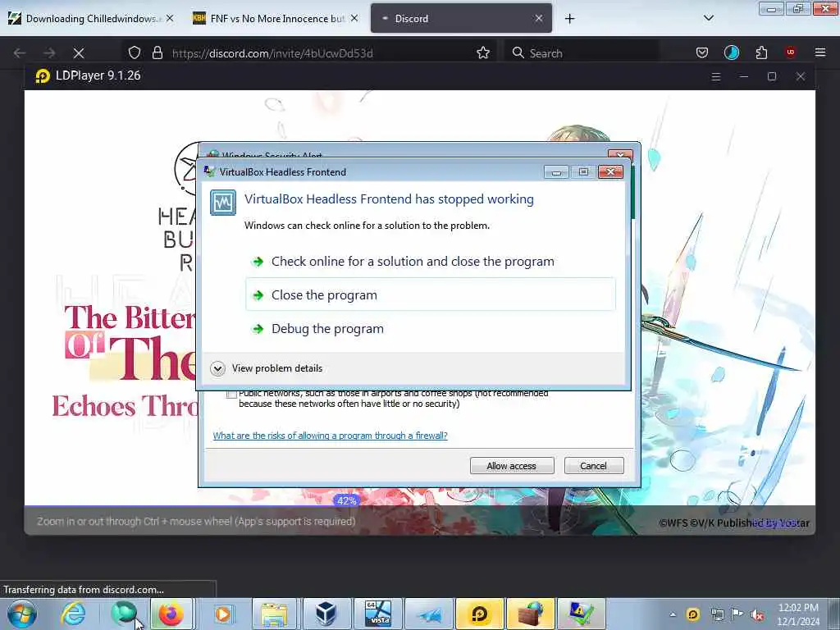Open the Save to Pocket icon
The height and width of the screenshot is (630, 840).
pyautogui.click(x=702, y=52)
